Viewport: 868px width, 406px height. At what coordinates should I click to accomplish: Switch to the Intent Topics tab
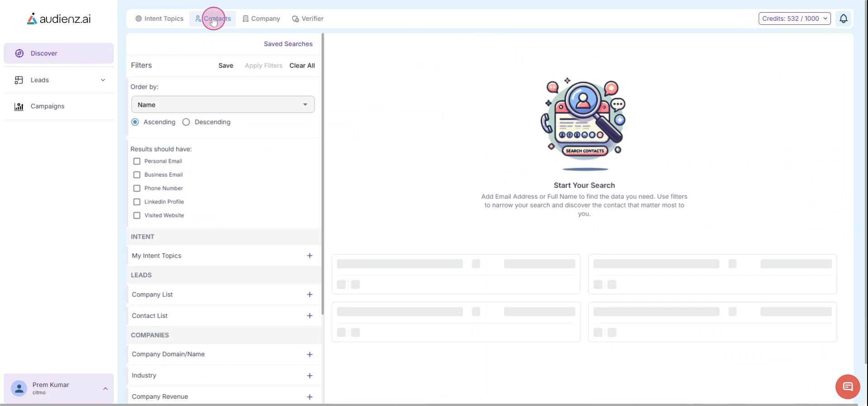(160, 19)
